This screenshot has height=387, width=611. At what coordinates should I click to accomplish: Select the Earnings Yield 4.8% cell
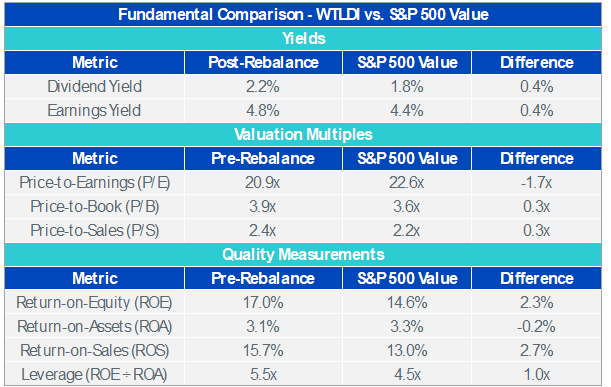click(263, 111)
